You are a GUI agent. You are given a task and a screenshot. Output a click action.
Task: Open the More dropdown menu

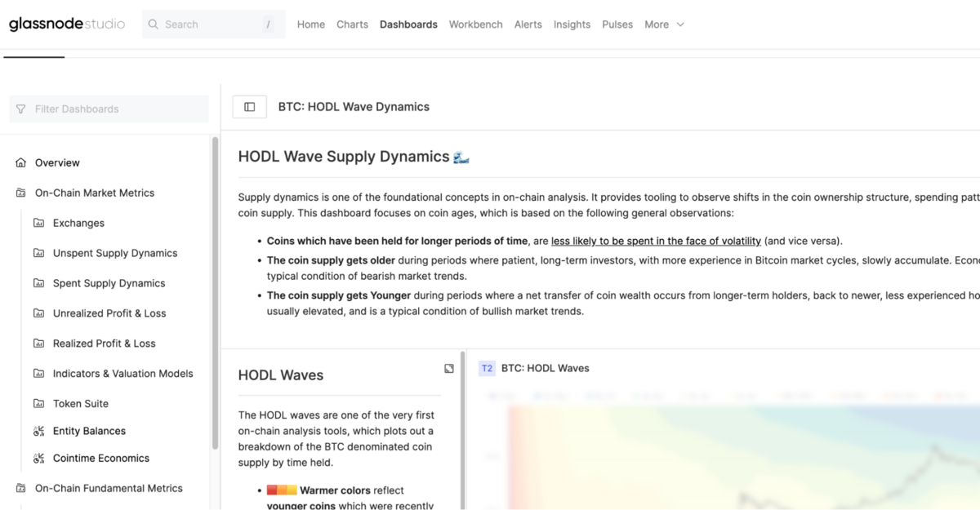click(x=663, y=24)
